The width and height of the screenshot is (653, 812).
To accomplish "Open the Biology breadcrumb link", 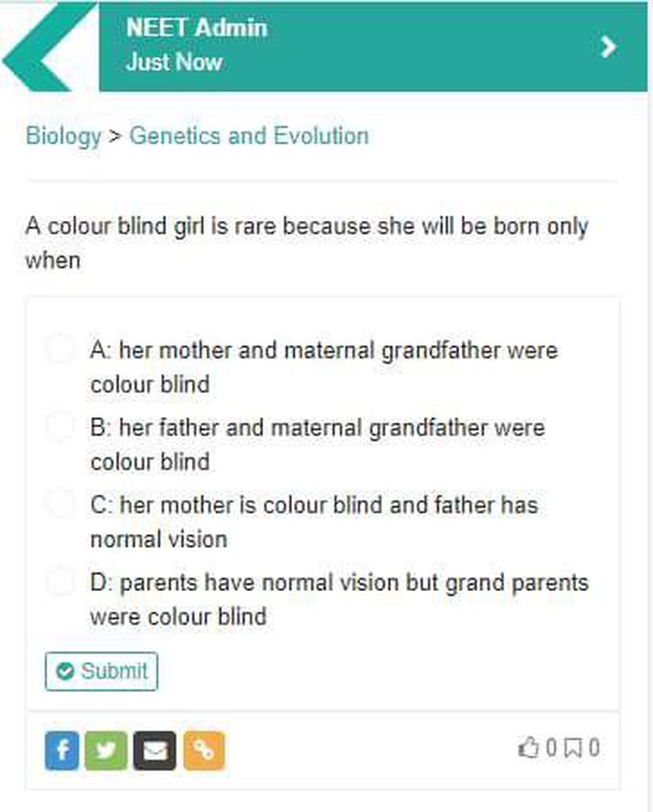I will coord(63,136).
